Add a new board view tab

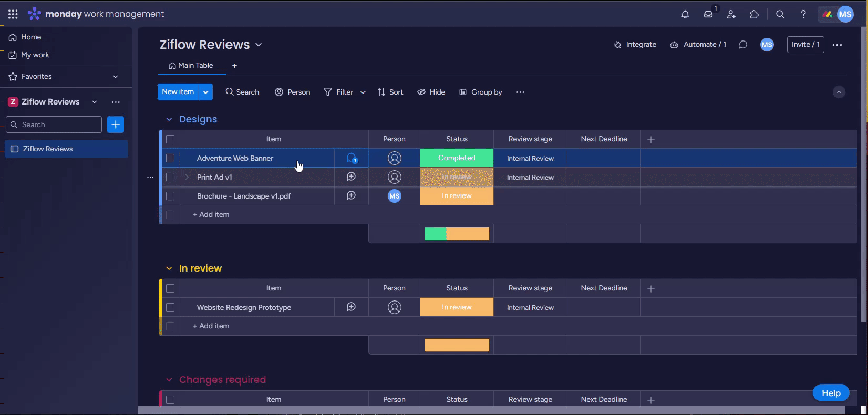(234, 66)
